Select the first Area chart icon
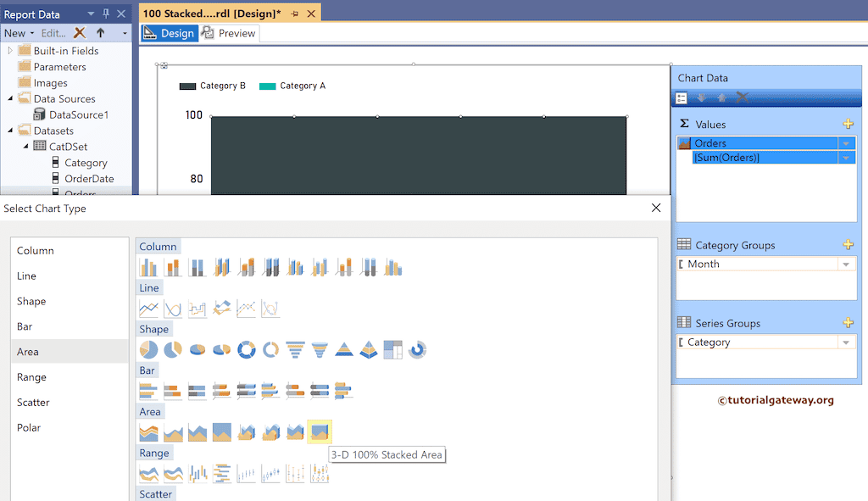This screenshot has width=868, height=501. [x=148, y=431]
